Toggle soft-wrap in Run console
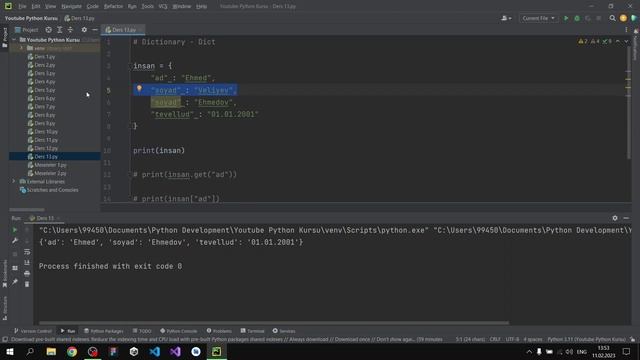This screenshot has height=360, width=640. 27,252
